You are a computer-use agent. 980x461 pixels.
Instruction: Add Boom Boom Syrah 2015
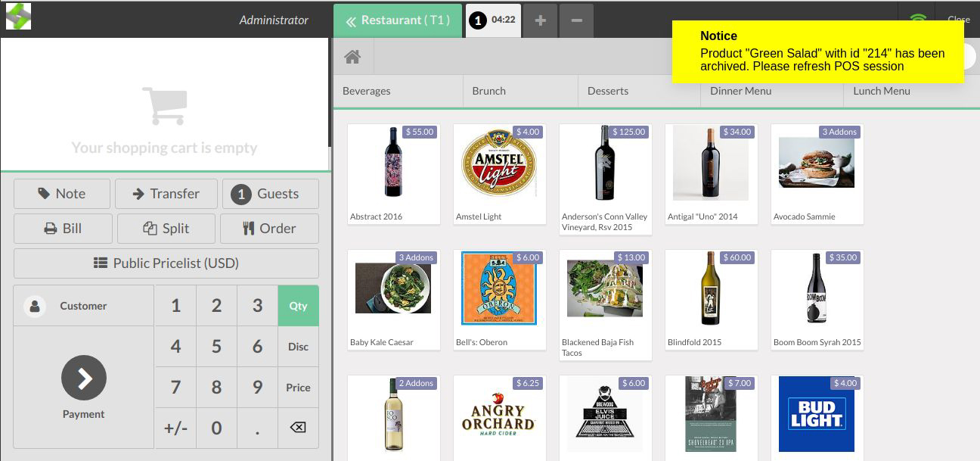(817, 300)
